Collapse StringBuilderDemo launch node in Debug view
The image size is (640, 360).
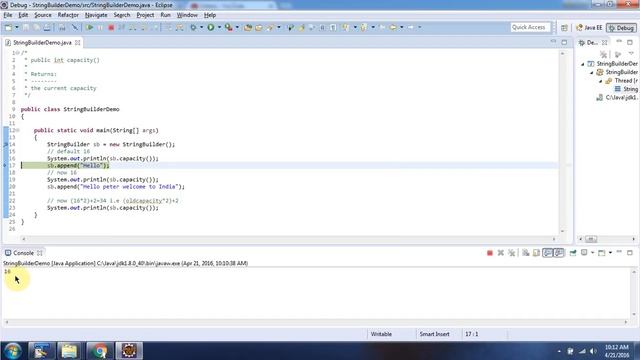583,64
